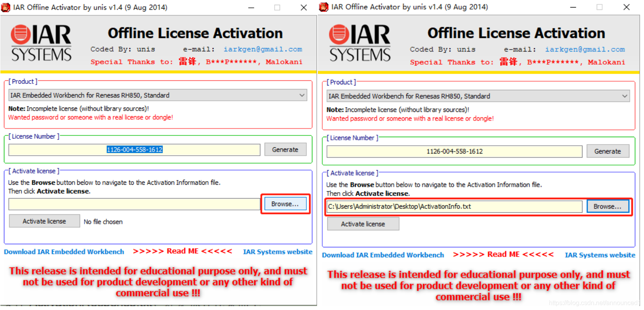The image size is (644, 310).
Task: Click "Wanted password" red note in left window
Action: click(x=91, y=117)
